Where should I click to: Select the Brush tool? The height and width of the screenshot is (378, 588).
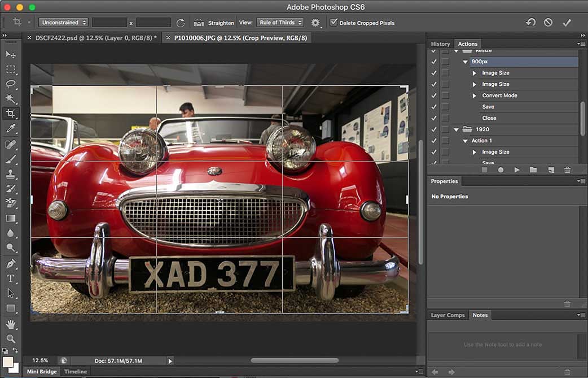coord(11,159)
